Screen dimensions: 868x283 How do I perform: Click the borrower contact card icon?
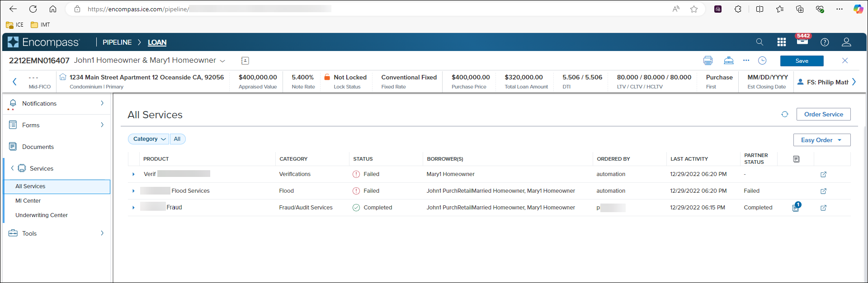pyautogui.click(x=245, y=60)
